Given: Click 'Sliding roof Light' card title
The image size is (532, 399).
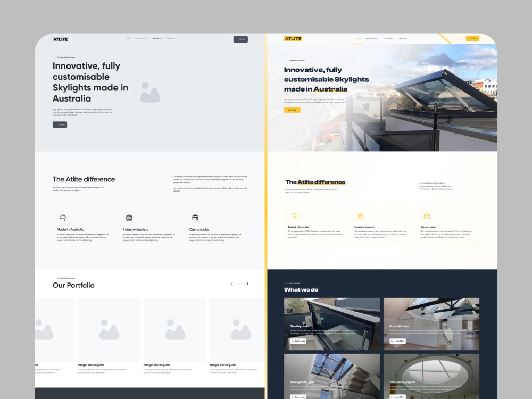Looking at the screenshot, I should pos(302,382).
